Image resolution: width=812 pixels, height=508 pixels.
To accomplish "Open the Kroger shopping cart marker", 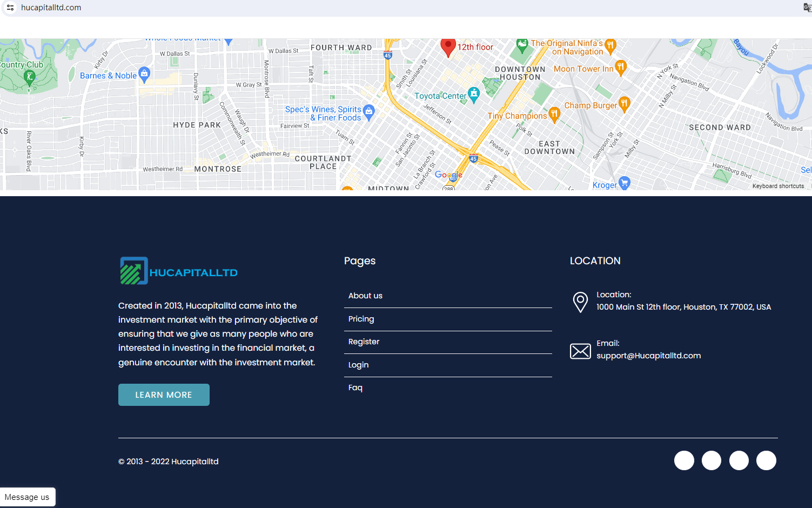I will pyautogui.click(x=625, y=184).
